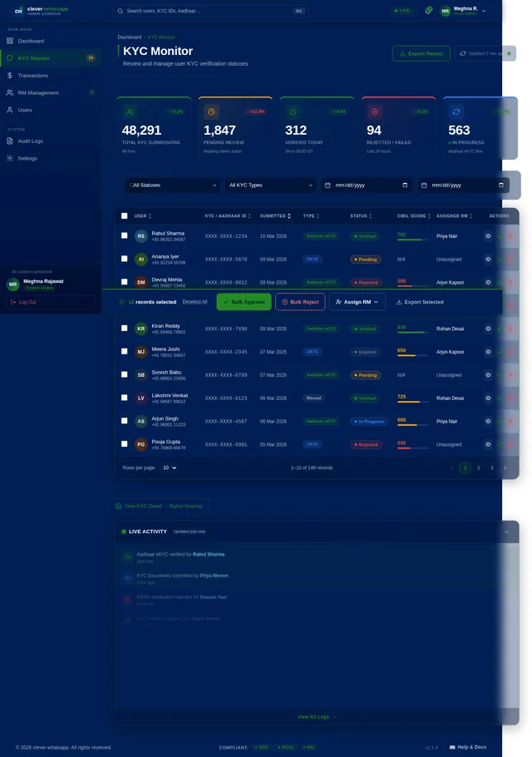Check the Pooja Gupta row checkbox

coord(125,443)
